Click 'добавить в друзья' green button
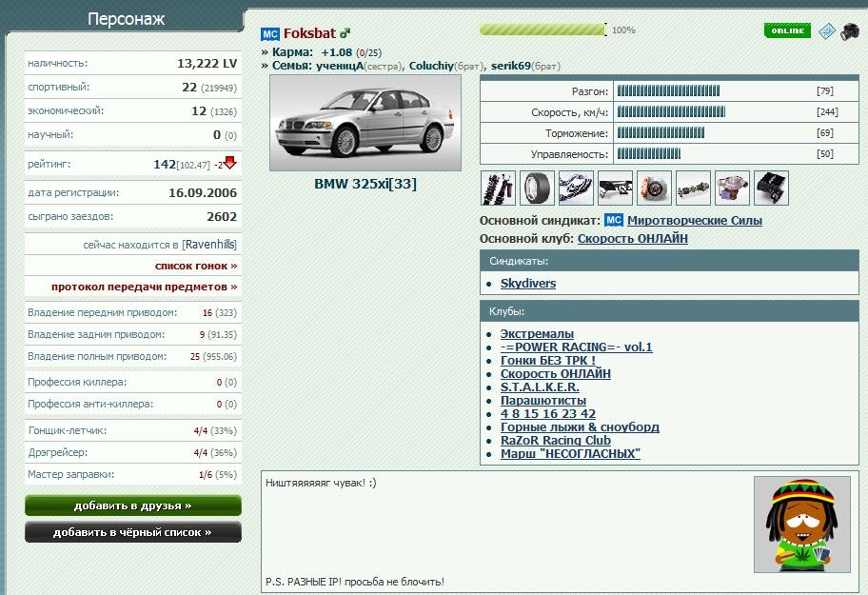This screenshot has height=595, width=868. pyautogui.click(x=133, y=506)
